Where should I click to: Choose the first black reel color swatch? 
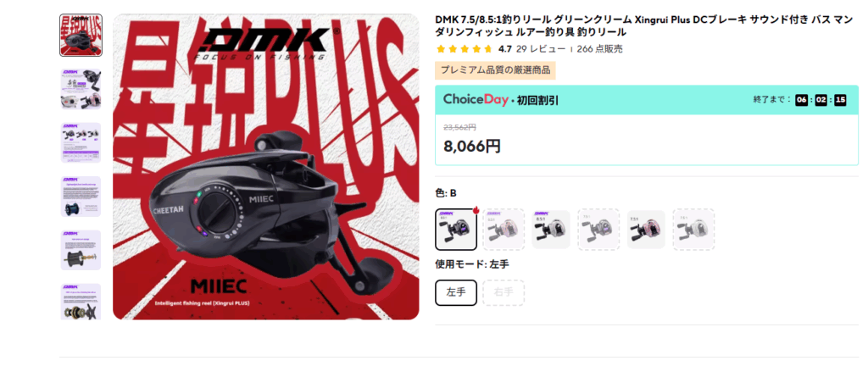[x=456, y=230]
